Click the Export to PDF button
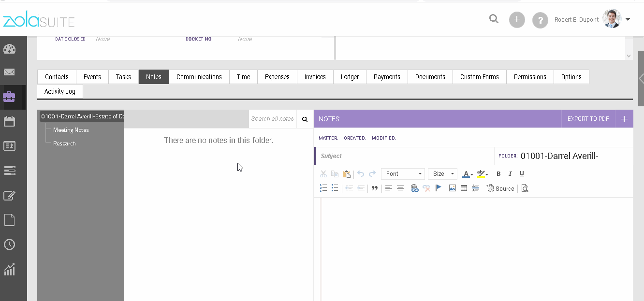The height and width of the screenshot is (301, 644). click(x=588, y=119)
